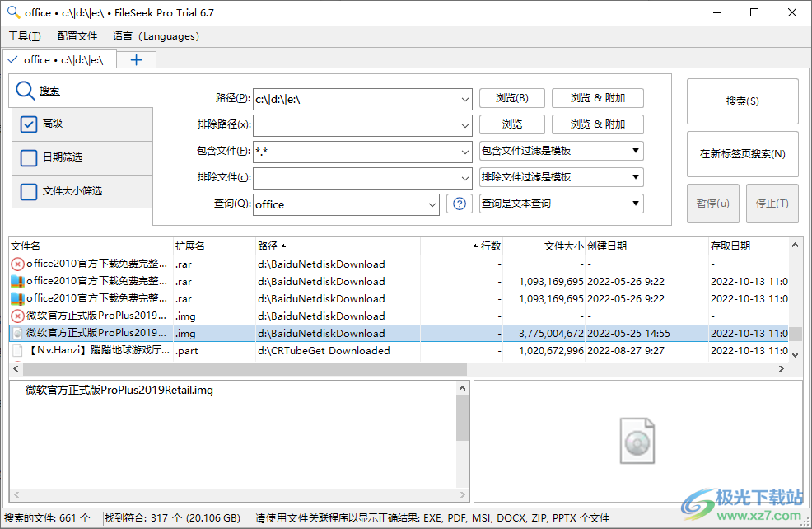
Task: Click the 暂停(u) pause button
Action: pyautogui.click(x=712, y=204)
